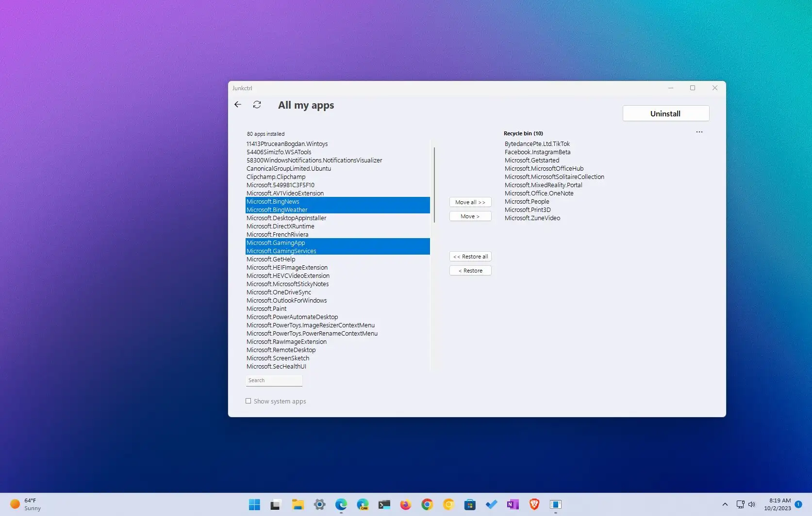Open Brave browser from the taskbar
The height and width of the screenshot is (516, 812).
tap(534, 504)
